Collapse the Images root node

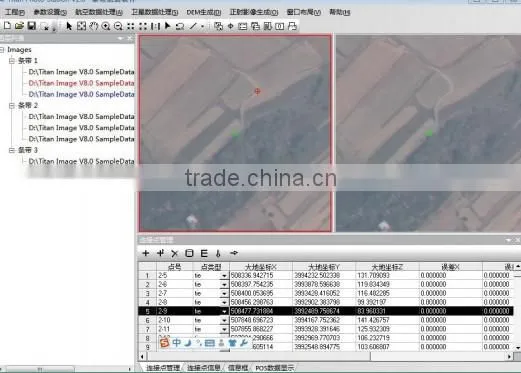2,50
